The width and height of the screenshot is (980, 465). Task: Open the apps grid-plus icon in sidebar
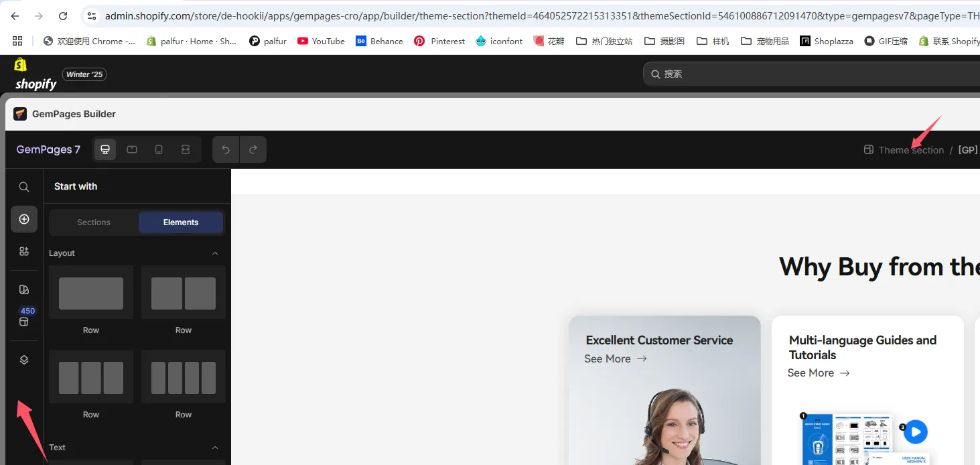point(24,251)
